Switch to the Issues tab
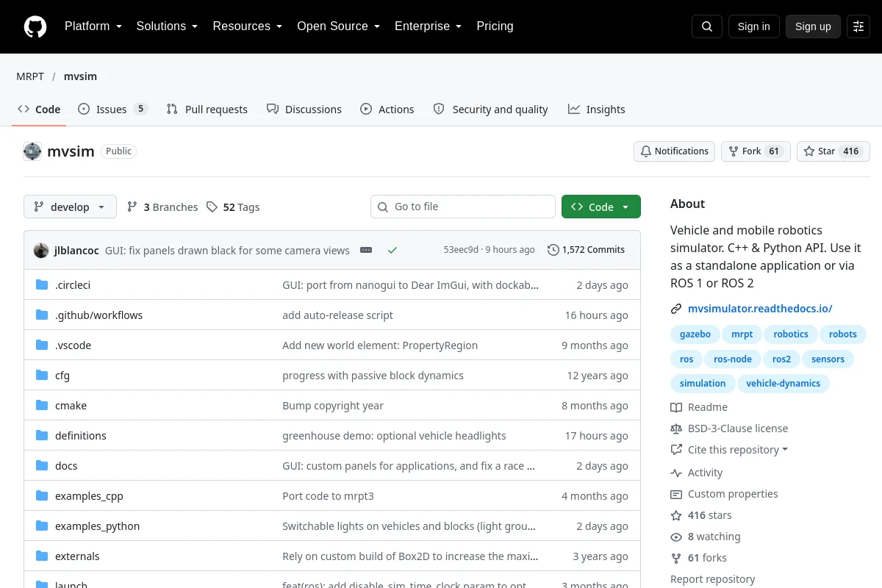Screen dimensions: 882x588 113,109
